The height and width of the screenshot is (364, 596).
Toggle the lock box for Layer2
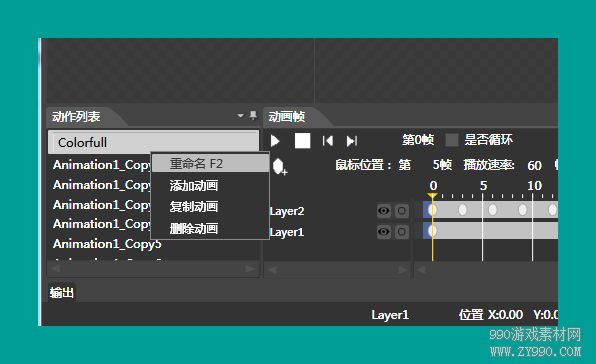(x=402, y=211)
